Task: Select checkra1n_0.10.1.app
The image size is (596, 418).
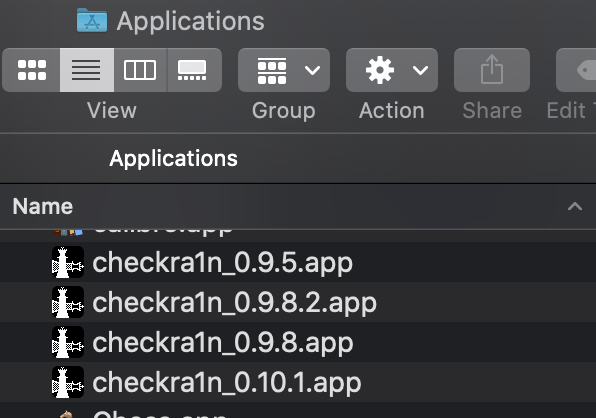Action: coord(298,382)
